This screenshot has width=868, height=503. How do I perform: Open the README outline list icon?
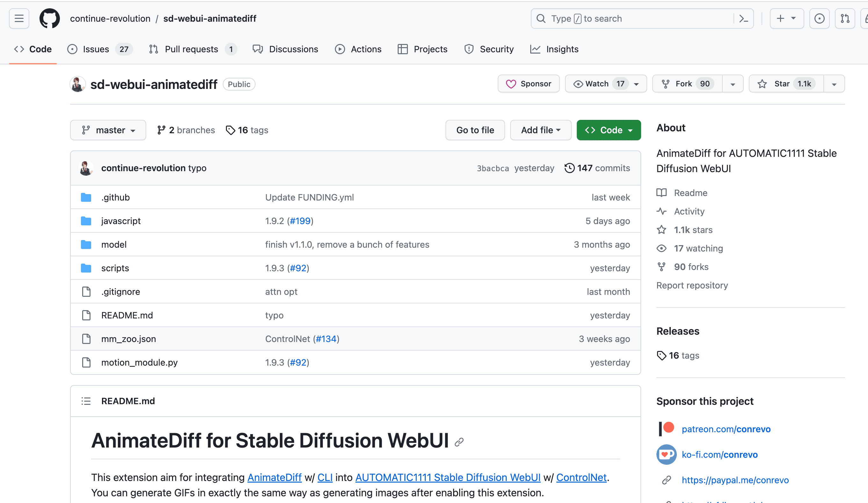pyautogui.click(x=86, y=401)
